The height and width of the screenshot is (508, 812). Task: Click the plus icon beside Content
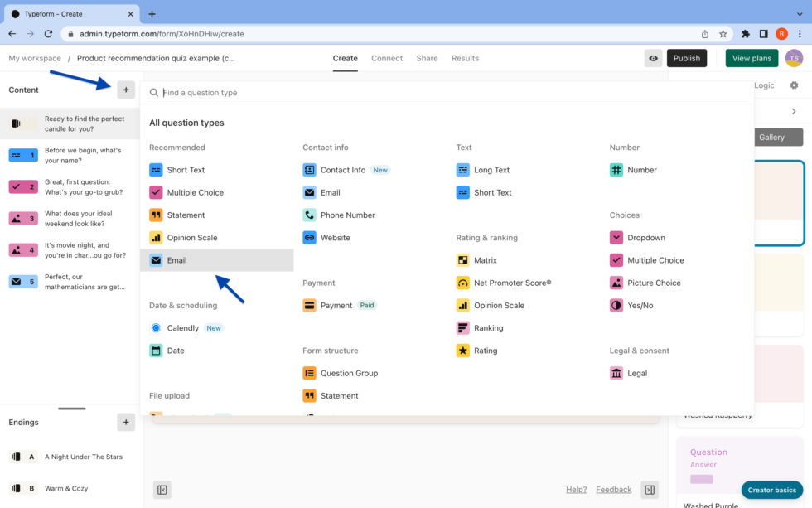coord(126,90)
